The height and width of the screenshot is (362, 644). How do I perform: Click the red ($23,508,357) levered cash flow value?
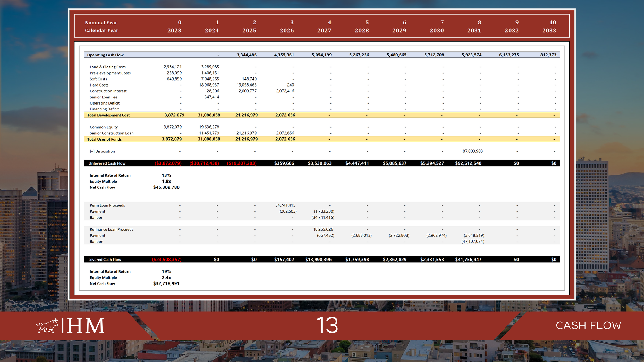[x=167, y=260]
